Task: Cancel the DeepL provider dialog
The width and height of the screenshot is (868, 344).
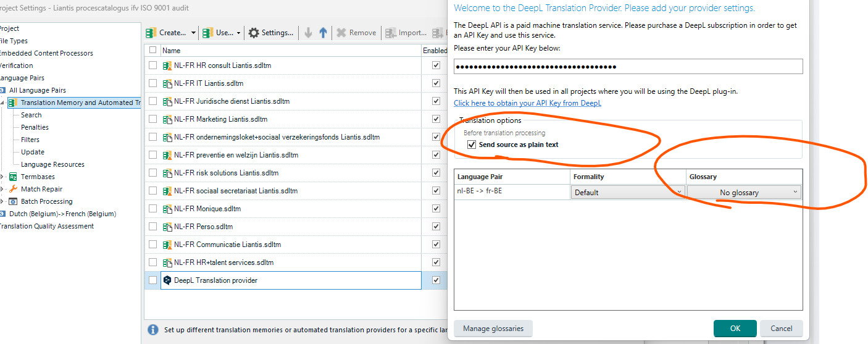Action: (782, 329)
